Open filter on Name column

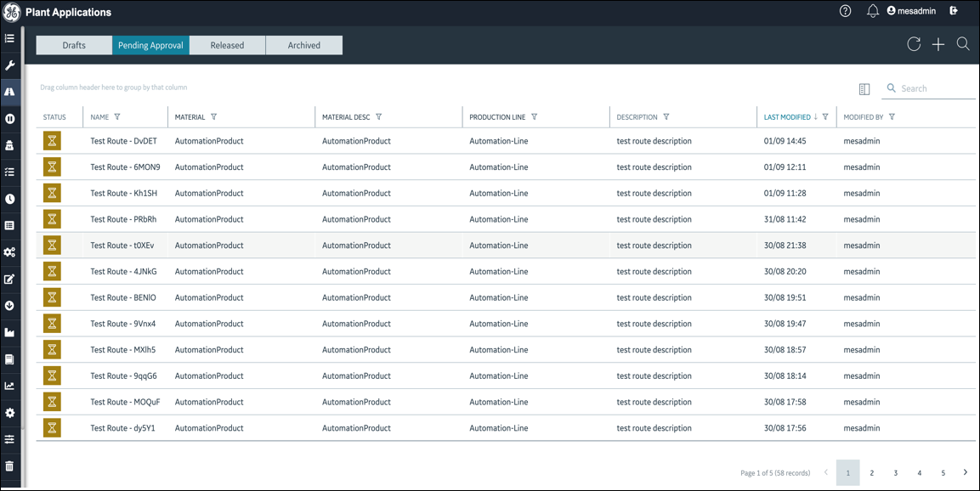coord(117,117)
